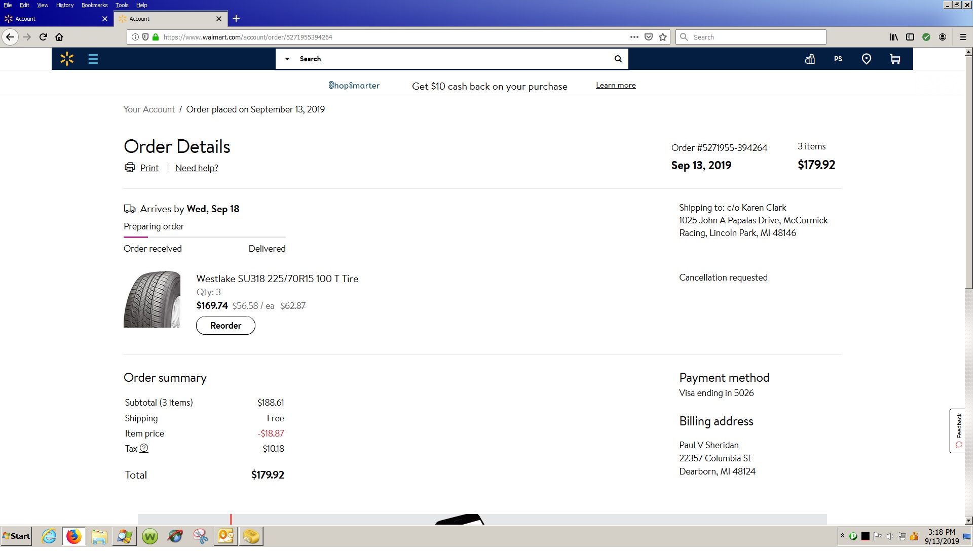Viewport: 980px width, 554px height.
Task: Click the Print link
Action: click(x=149, y=168)
